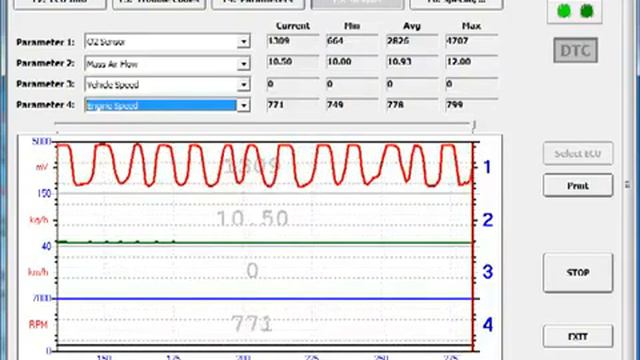
Task: Click the dark green status indicator light
Action: [x=587, y=11]
